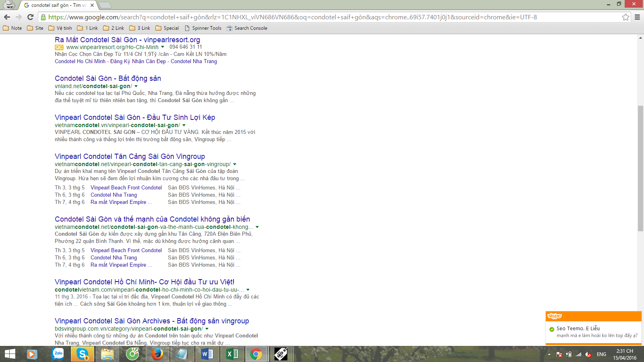The width and height of the screenshot is (644, 362).
Task: Open 'Vinpearl Condotel Hồ Chí Minh- Cơ Hội đầu Tư' result
Action: click(x=144, y=282)
